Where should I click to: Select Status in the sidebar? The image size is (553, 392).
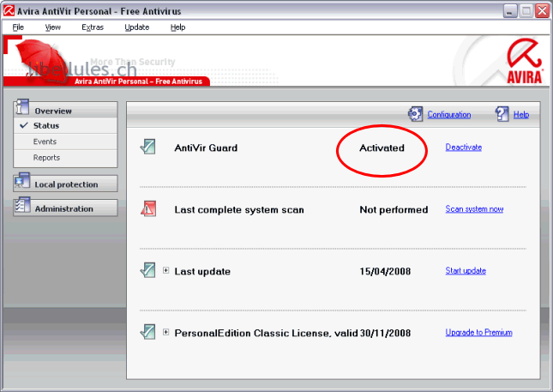pos(65,125)
